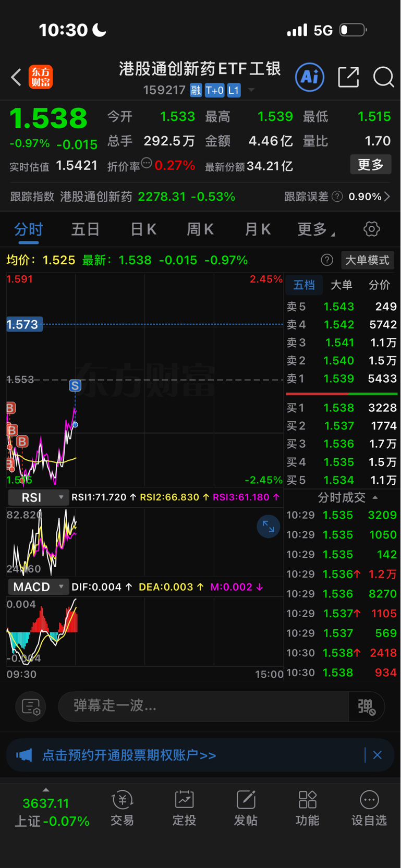The width and height of the screenshot is (401, 868).
Task: Switch to the 五日 tab
Action: 86,229
